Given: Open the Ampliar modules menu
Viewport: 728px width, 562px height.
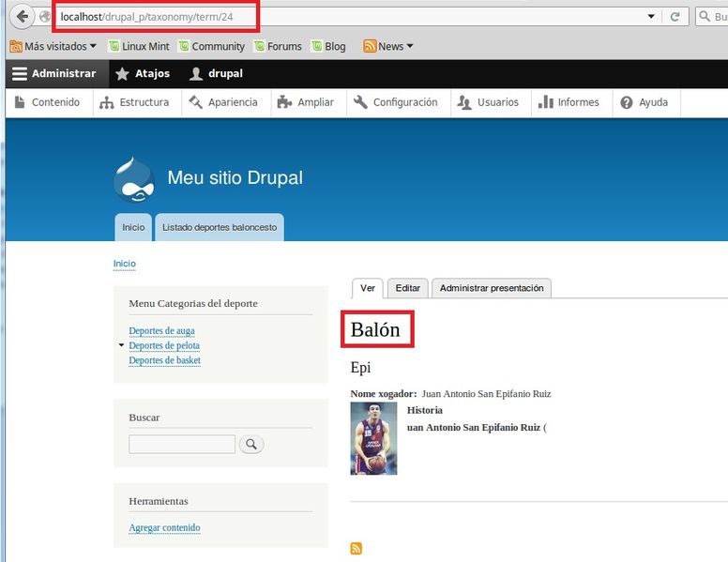Looking at the screenshot, I should point(306,102).
